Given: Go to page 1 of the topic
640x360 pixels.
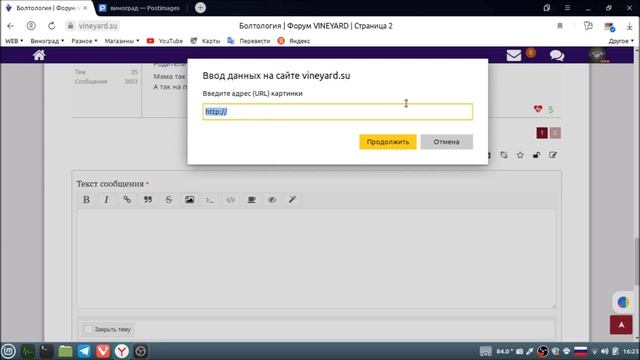Looking at the screenshot, I should pyautogui.click(x=542, y=133).
